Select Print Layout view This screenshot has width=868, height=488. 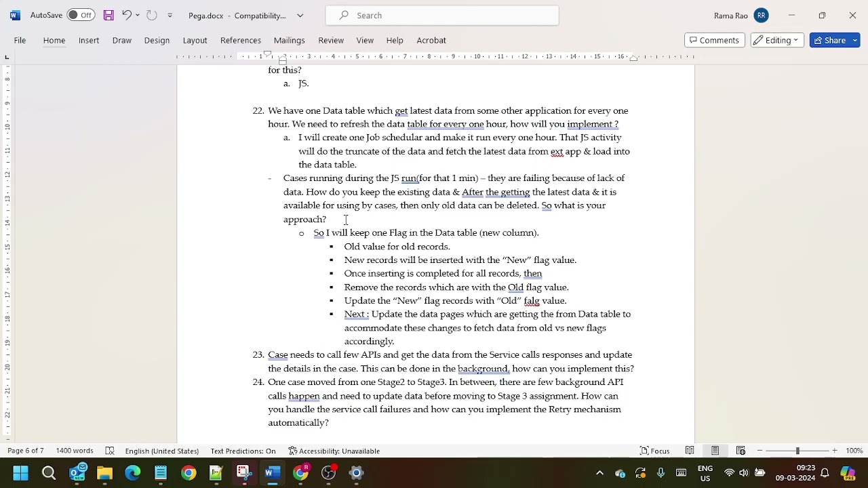click(x=715, y=451)
